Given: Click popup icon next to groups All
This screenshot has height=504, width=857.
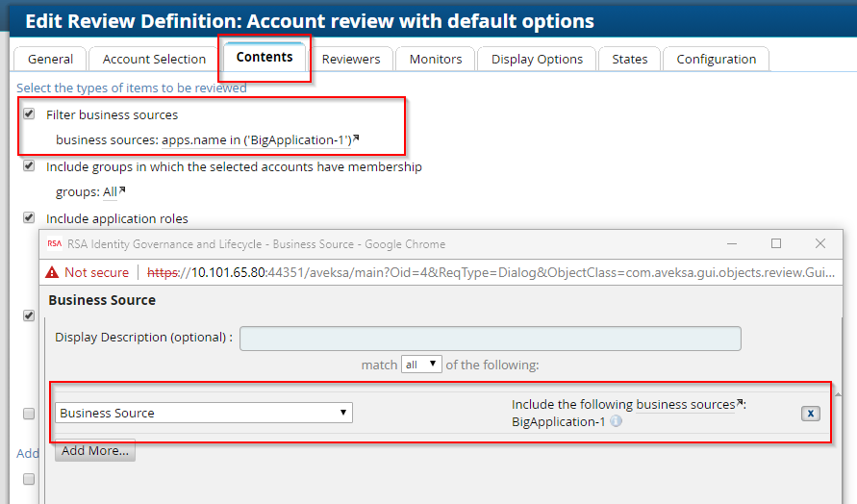Looking at the screenshot, I should 122,191.
